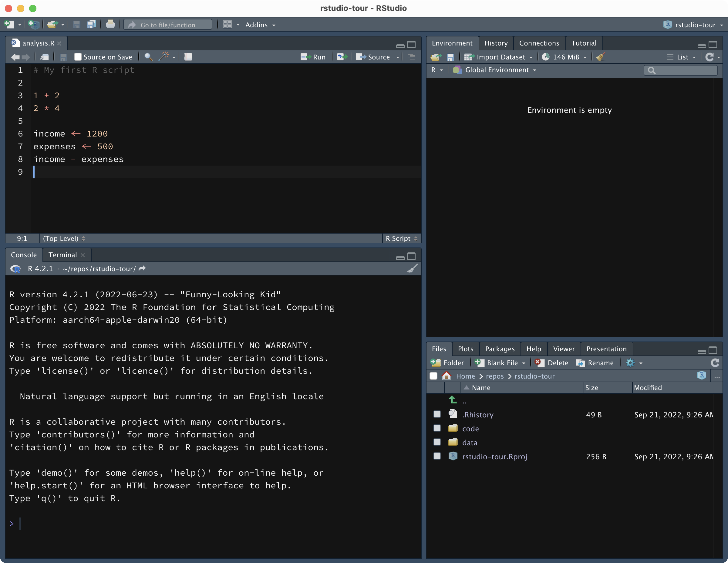Go to parent directory up-arrow icon
This screenshot has width=728, height=563.
point(453,400)
